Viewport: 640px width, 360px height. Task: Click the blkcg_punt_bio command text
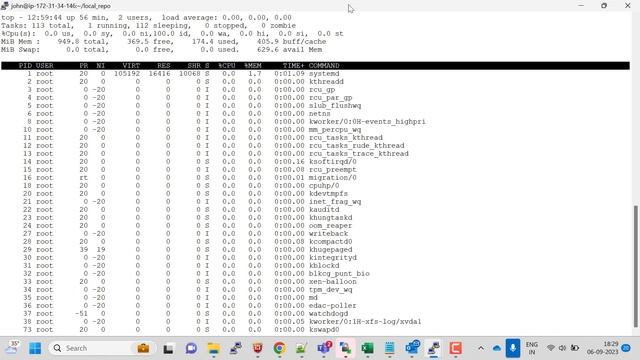tap(339, 274)
